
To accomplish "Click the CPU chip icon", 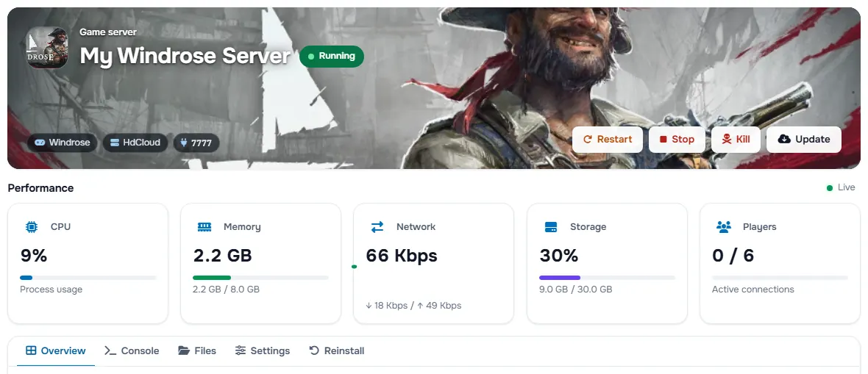I will [32, 227].
